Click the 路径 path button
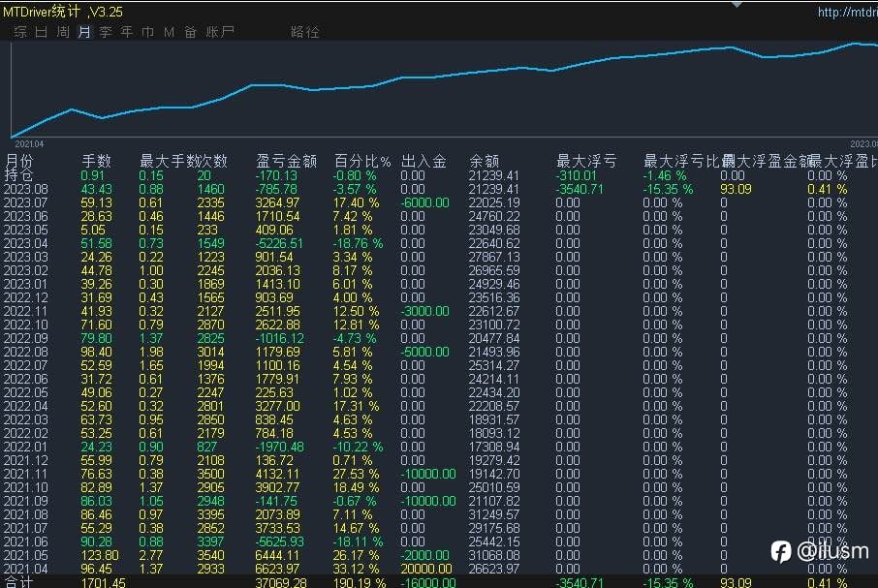The width and height of the screenshot is (878, 588). [x=304, y=32]
